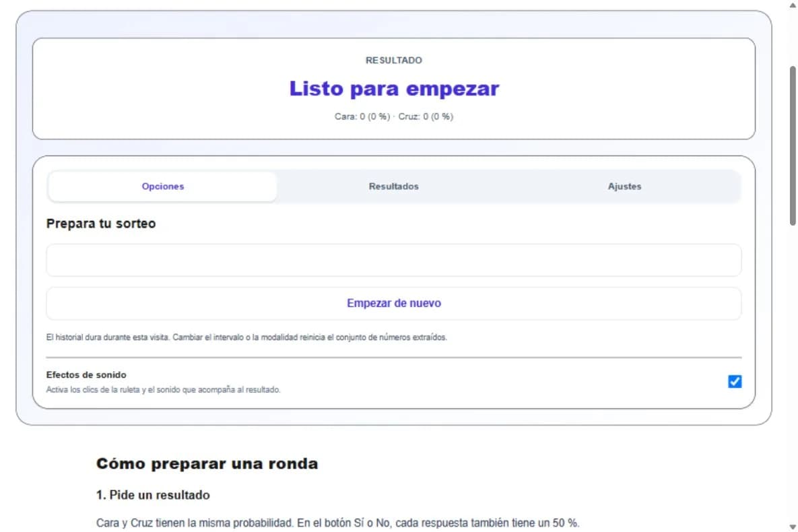798x532 pixels.
Task: Click the scrollbar up arrow
Action: [793, 5]
